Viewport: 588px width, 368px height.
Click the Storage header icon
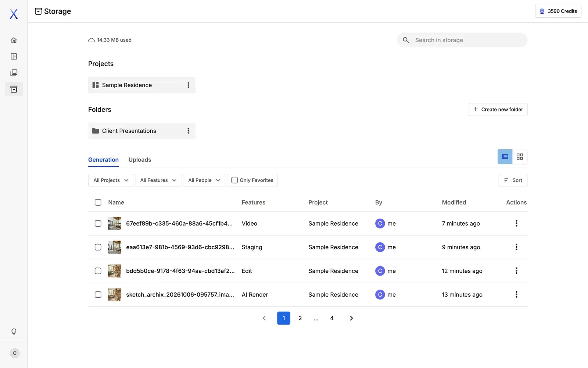[x=38, y=11]
